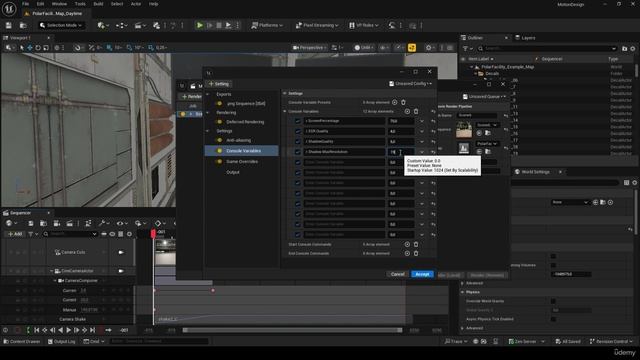The height and width of the screenshot is (360, 640).
Task: Toggle the SSR Quality variable checkbox
Action: 298,131
